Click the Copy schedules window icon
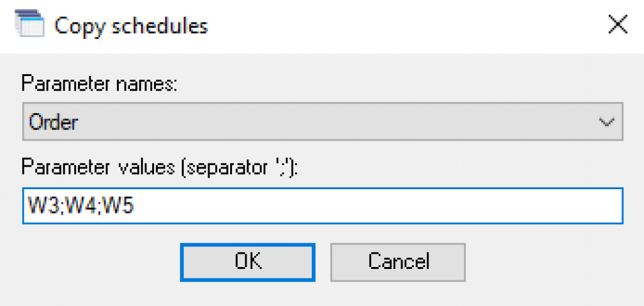644x306 pixels. pos(30,25)
